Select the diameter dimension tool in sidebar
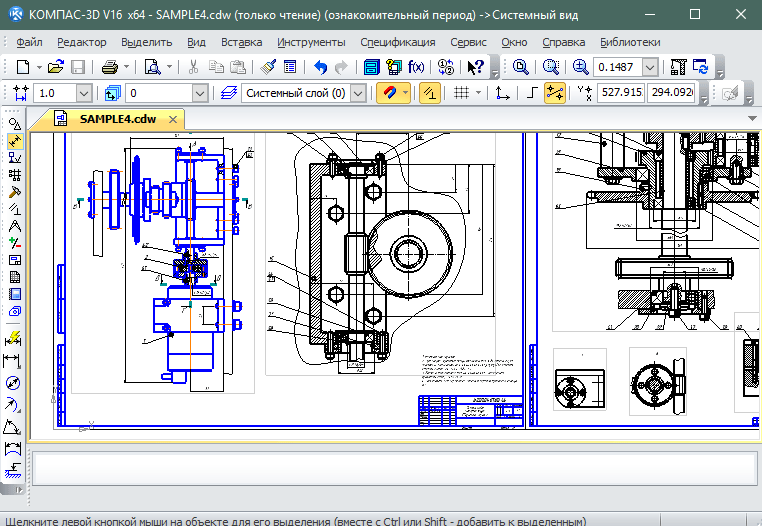The image size is (762, 526). (14, 383)
